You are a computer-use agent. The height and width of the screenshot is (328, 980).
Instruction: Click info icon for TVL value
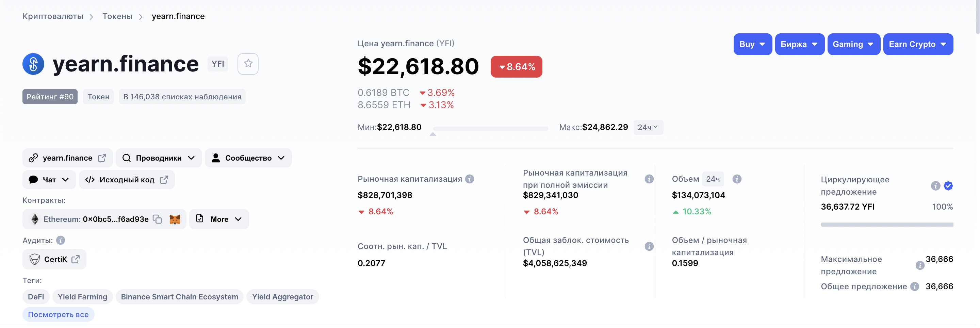(x=649, y=246)
